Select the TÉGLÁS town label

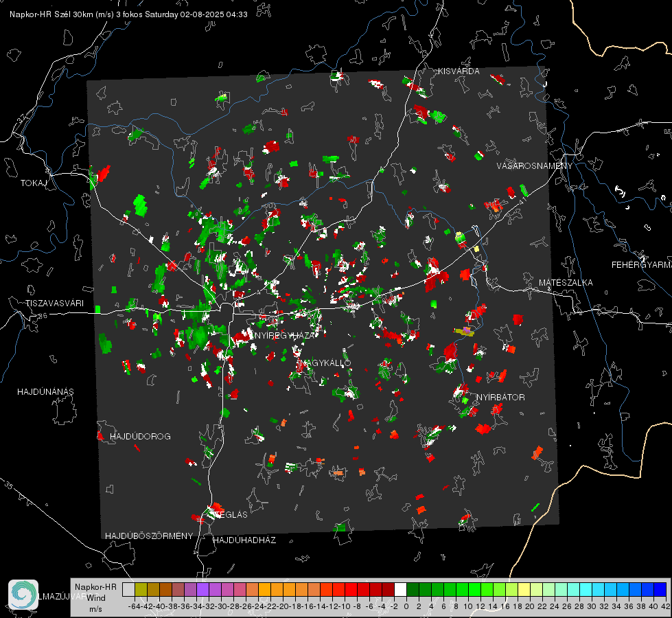(x=231, y=514)
